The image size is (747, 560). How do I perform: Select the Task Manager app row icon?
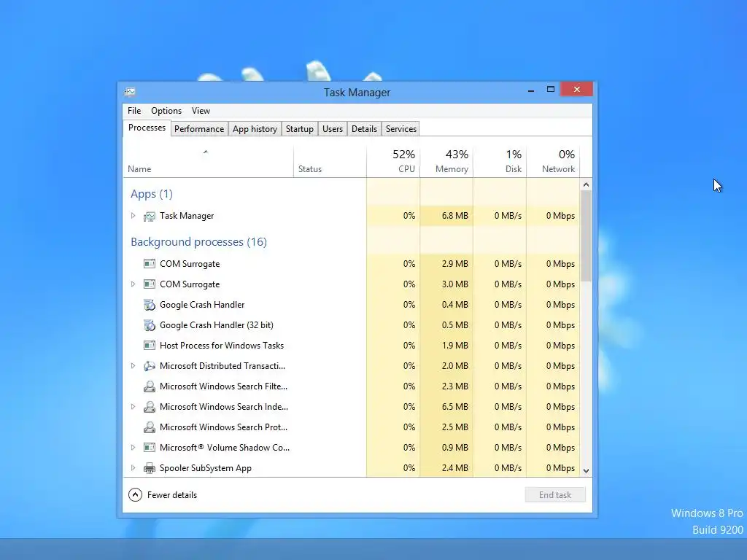pyautogui.click(x=149, y=216)
